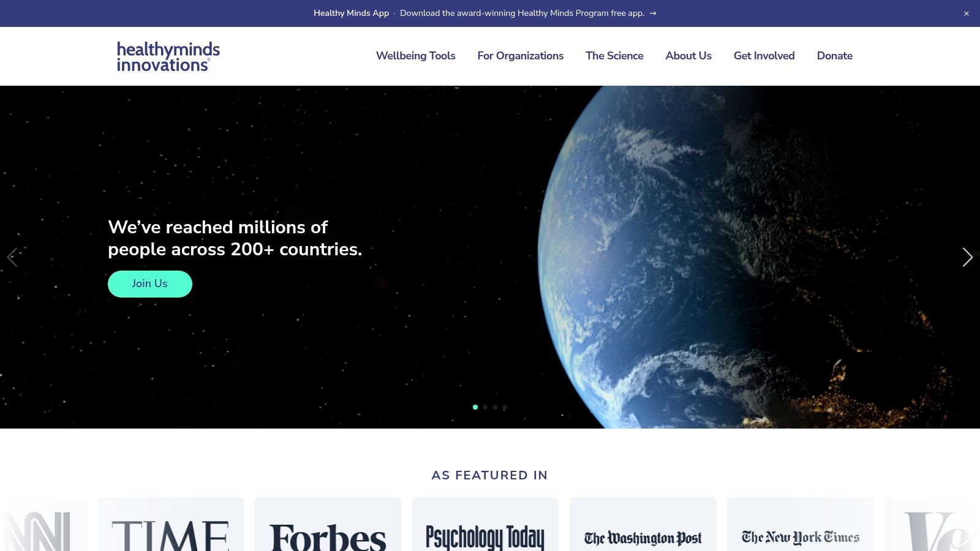Open The New York Times feature logo
Image resolution: width=980 pixels, height=551 pixels.
(x=801, y=525)
